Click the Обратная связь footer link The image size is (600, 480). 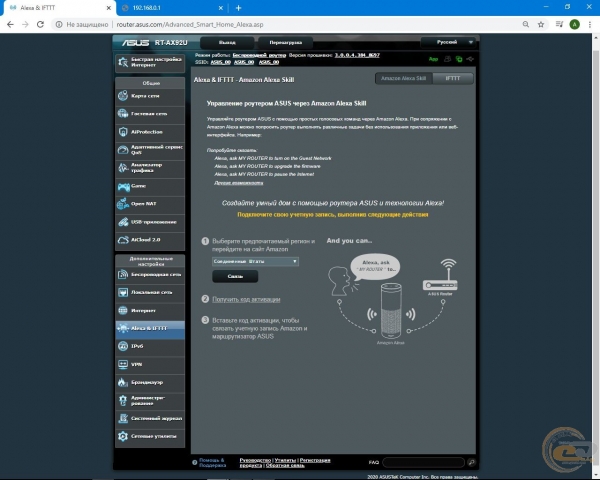pos(285,465)
